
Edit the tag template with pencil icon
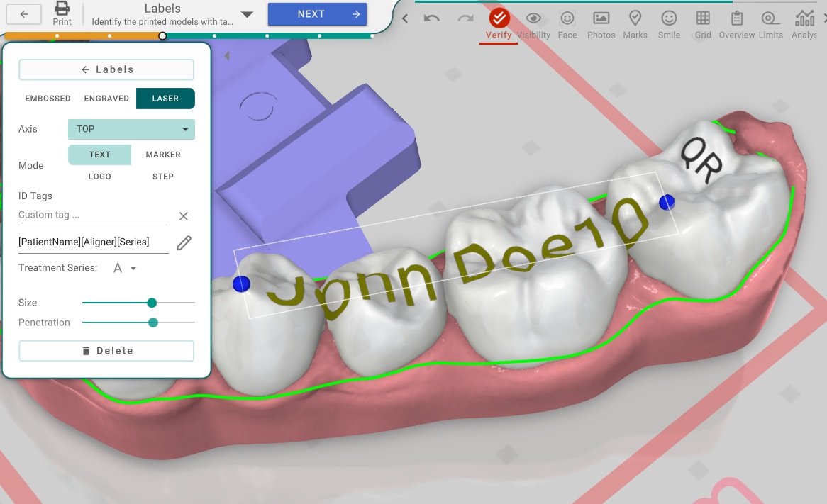(x=184, y=242)
